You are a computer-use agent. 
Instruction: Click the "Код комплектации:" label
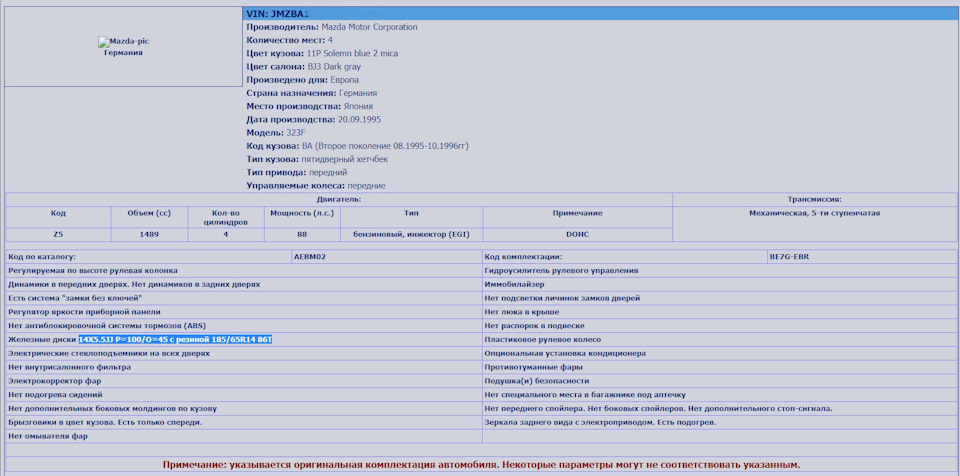pos(523,257)
